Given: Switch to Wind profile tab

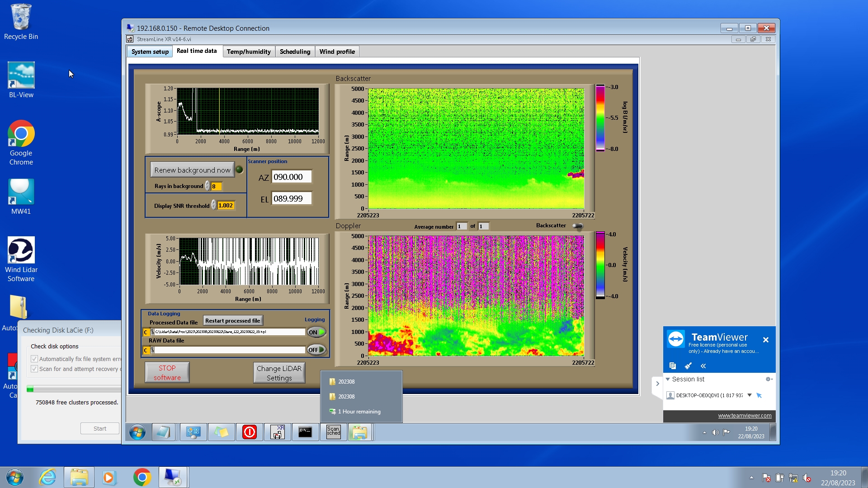Looking at the screenshot, I should pyautogui.click(x=337, y=52).
